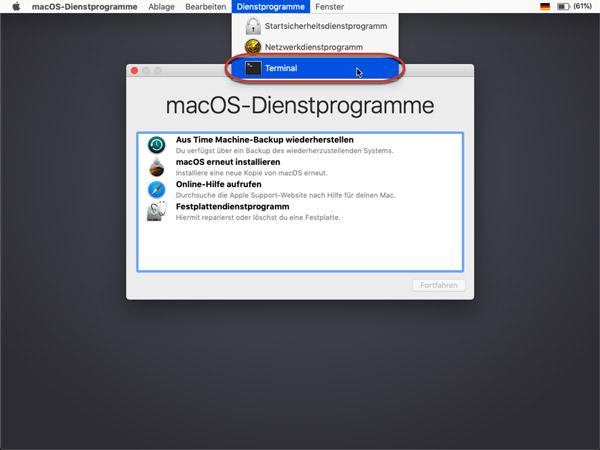Close the macOS-Dienstprogramme window with red button
Screen dimensions: 600x450
[134, 70]
